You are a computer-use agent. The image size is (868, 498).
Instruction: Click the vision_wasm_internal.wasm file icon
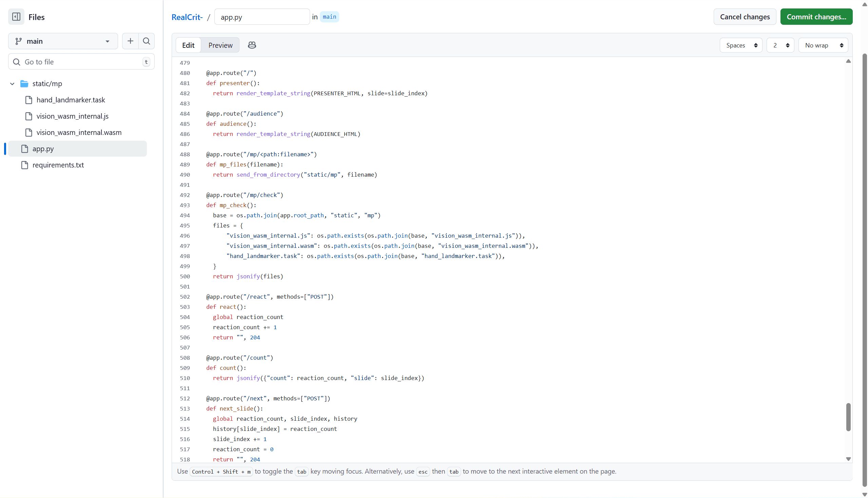point(29,133)
